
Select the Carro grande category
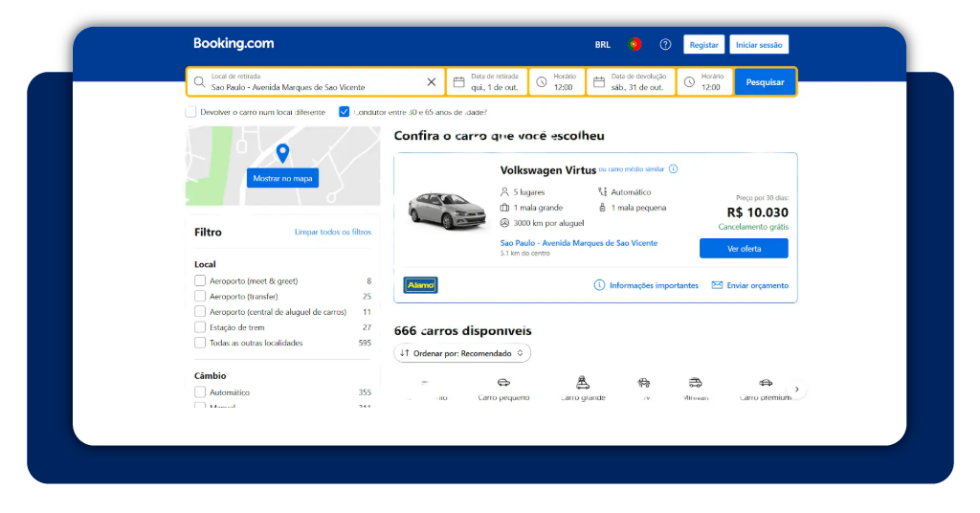click(x=583, y=389)
